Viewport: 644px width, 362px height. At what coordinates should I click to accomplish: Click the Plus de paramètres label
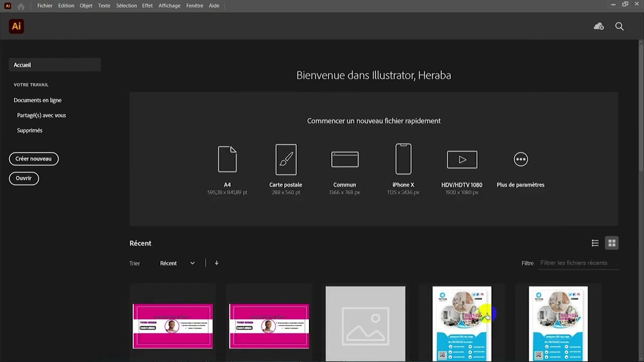(x=521, y=185)
